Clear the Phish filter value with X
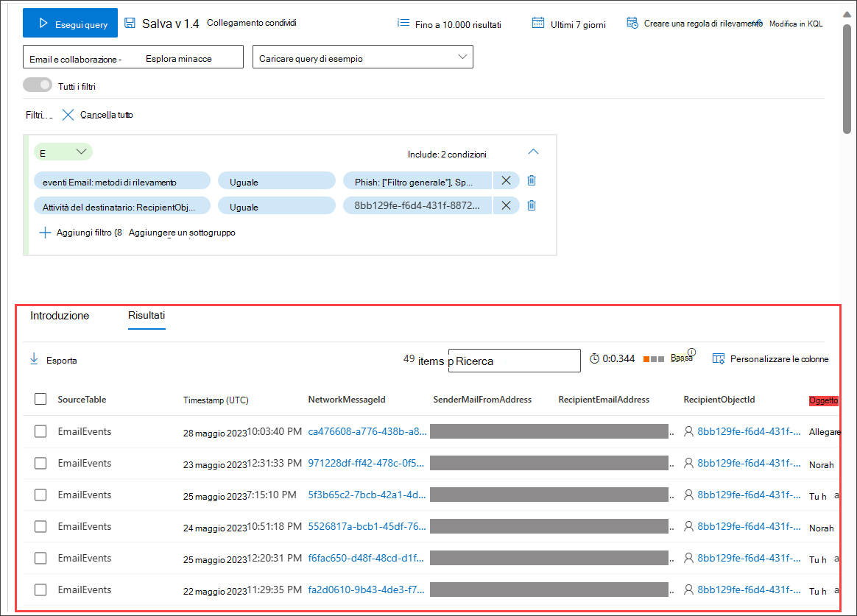Viewport: 857px width, 616px height. point(506,181)
